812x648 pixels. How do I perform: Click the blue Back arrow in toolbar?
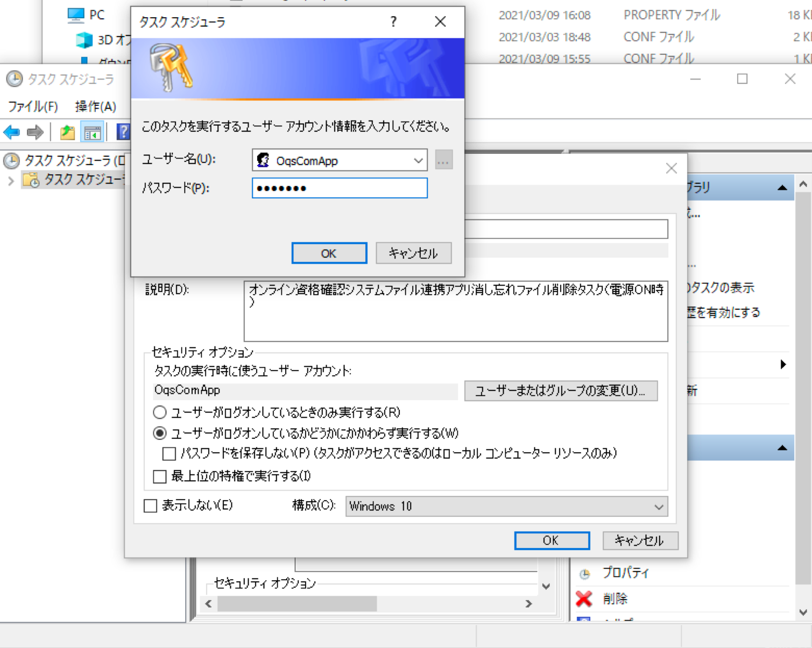11,132
